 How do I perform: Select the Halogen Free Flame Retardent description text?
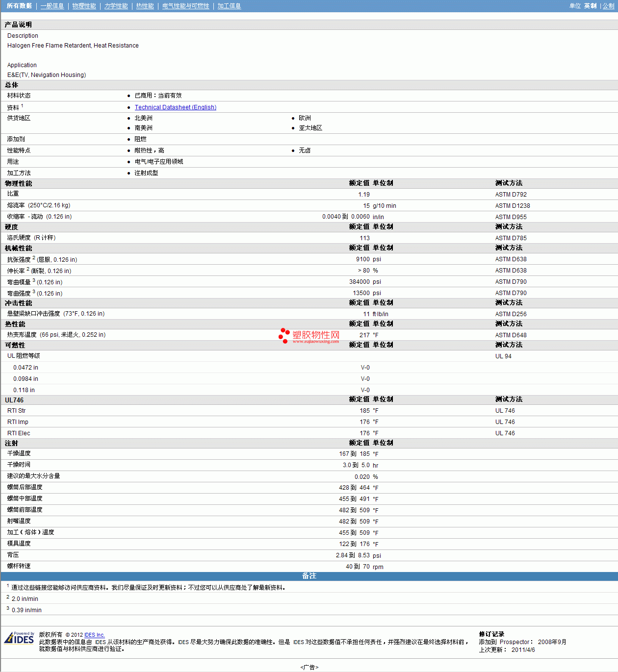coord(73,46)
